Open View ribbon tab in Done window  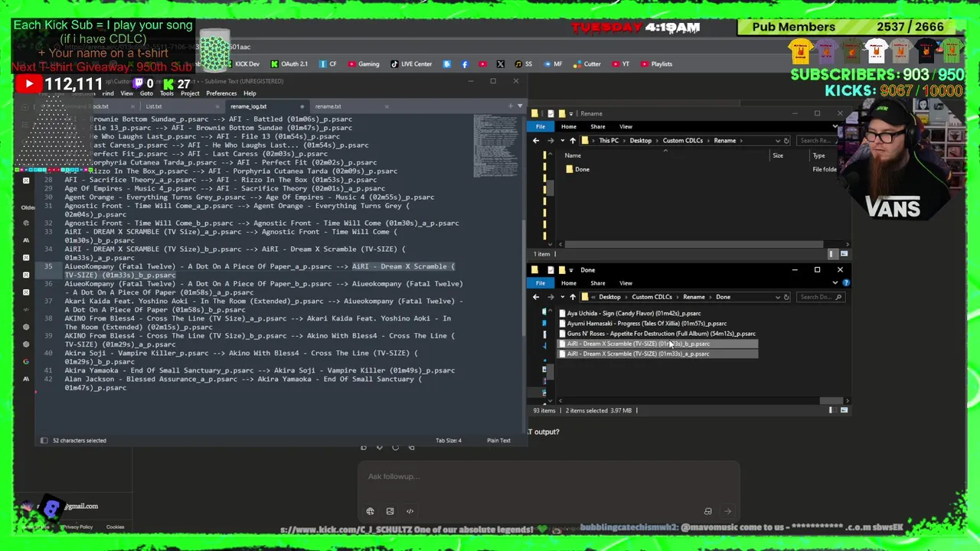point(626,283)
